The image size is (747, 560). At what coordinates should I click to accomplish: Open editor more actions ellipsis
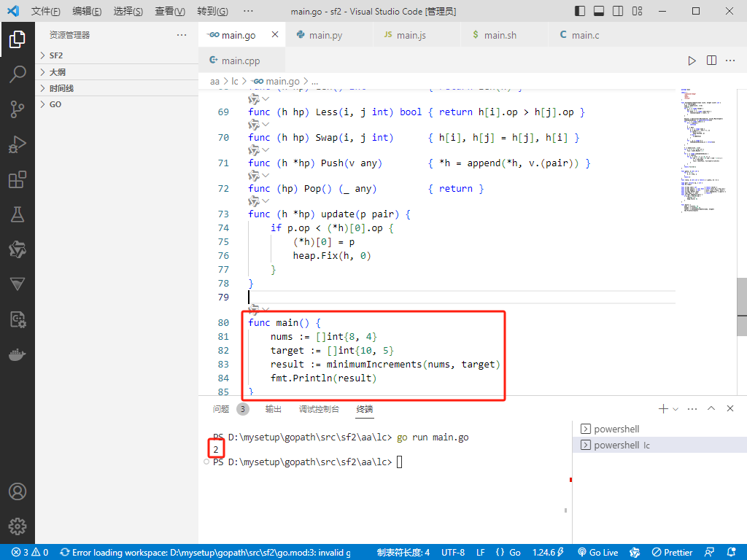pyautogui.click(x=730, y=61)
